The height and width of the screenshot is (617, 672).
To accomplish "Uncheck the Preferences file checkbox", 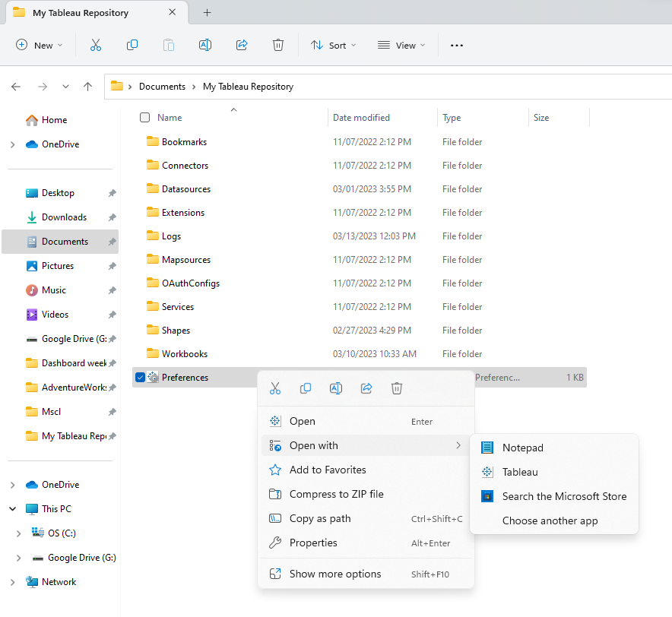I will click(x=140, y=378).
